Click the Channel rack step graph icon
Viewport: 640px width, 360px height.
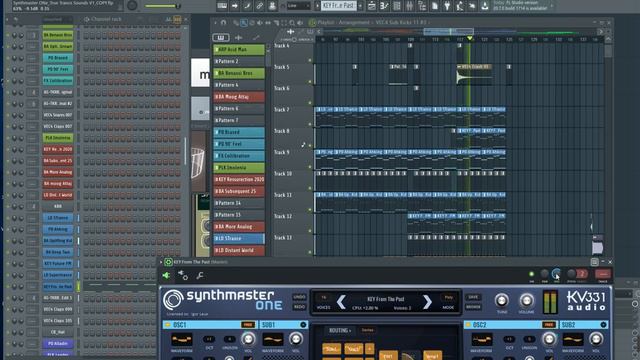click(x=177, y=19)
